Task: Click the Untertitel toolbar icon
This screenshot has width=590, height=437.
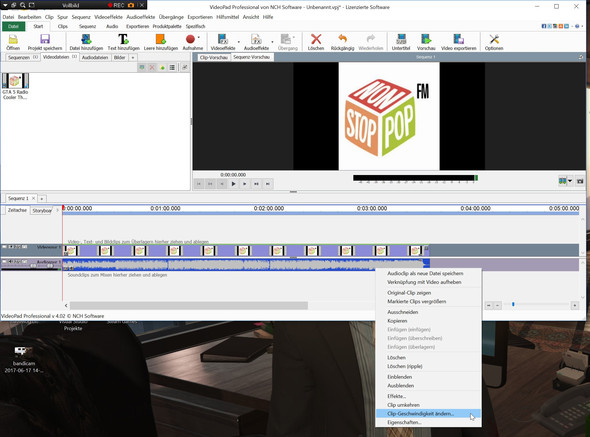Action: (x=401, y=39)
